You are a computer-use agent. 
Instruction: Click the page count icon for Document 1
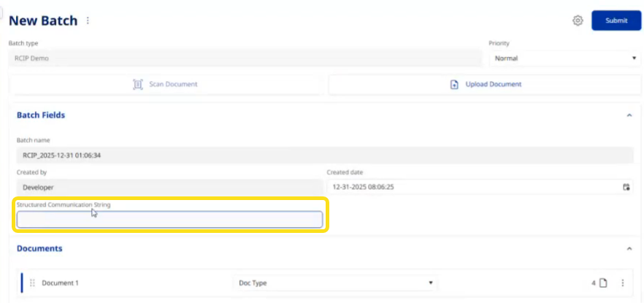(603, 283)
